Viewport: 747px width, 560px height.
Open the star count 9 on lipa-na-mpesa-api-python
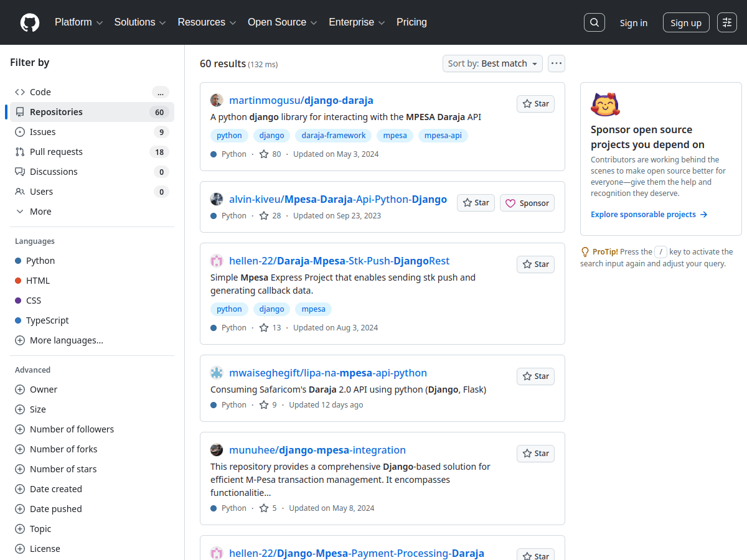268,404
